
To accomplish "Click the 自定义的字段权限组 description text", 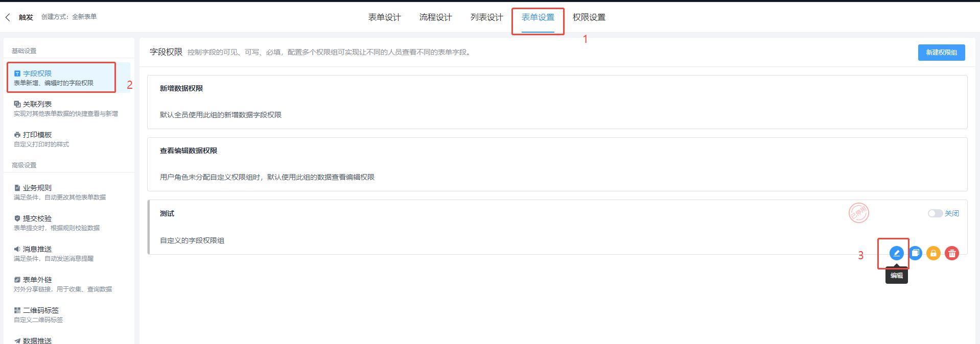I will tap(192, 240).
